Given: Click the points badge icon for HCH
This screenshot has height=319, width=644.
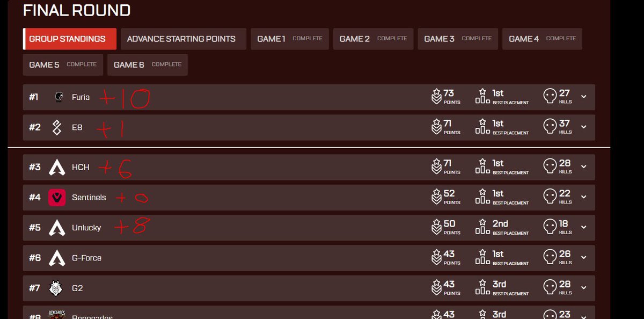Looking at the screenshot, I should click(436, 166).
